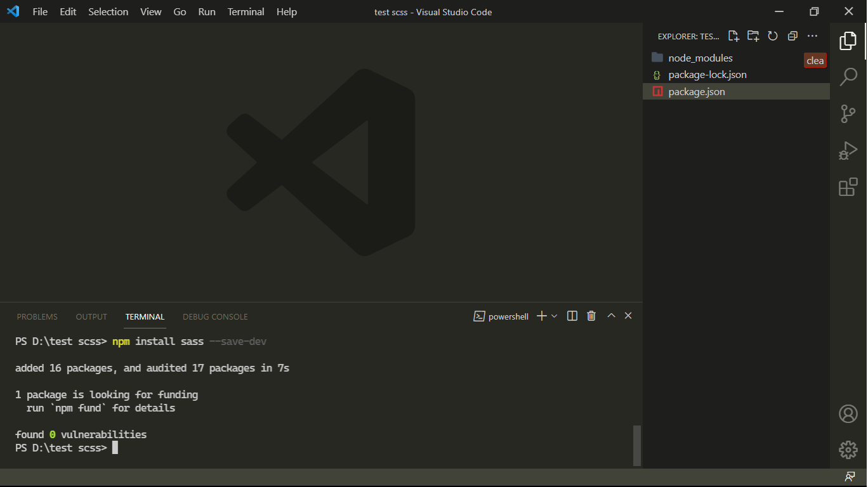Open the Go menu
This screenshot has width=868, height=487.
pos(180,11)
